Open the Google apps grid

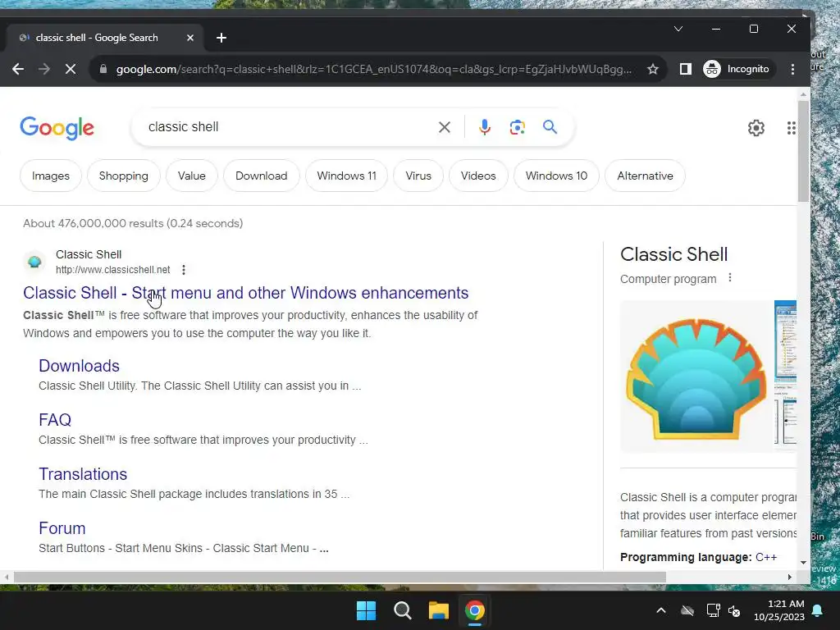point(791,128)
